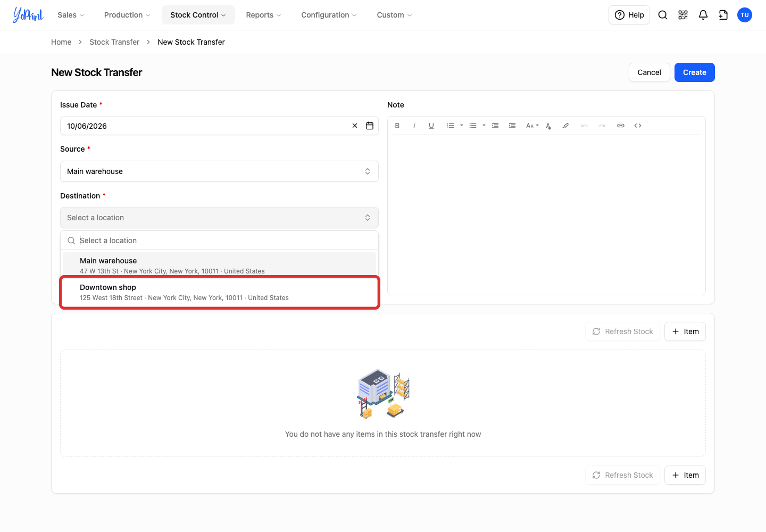
Task: Undo the last note edit
Action: click(585, 126)
